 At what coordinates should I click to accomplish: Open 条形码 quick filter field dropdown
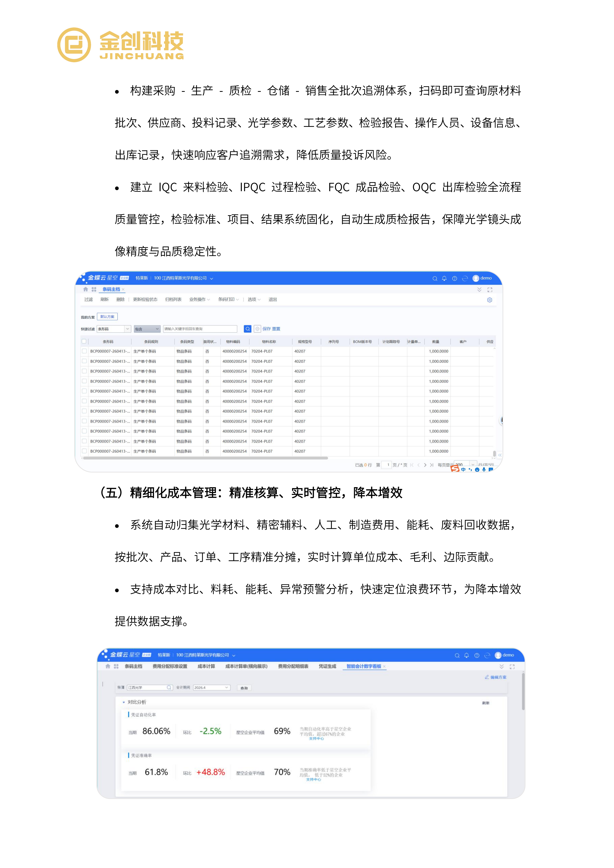pos(114,329)
